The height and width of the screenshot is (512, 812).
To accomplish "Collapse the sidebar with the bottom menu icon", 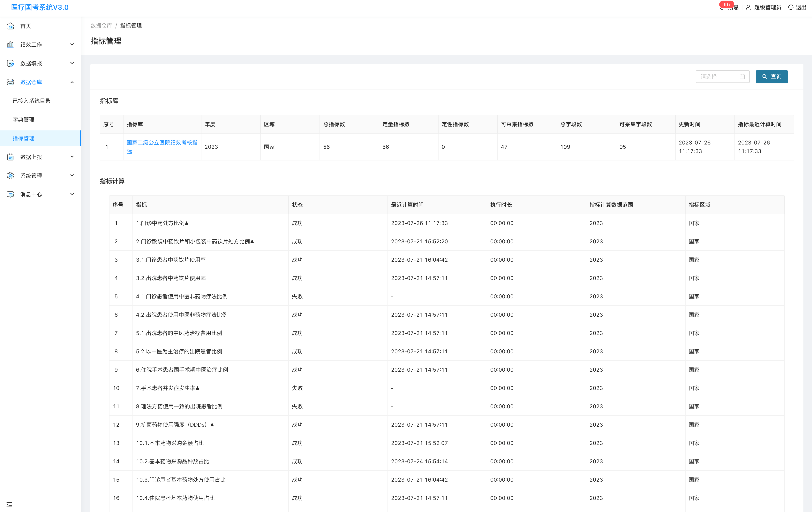I will 9,504.
